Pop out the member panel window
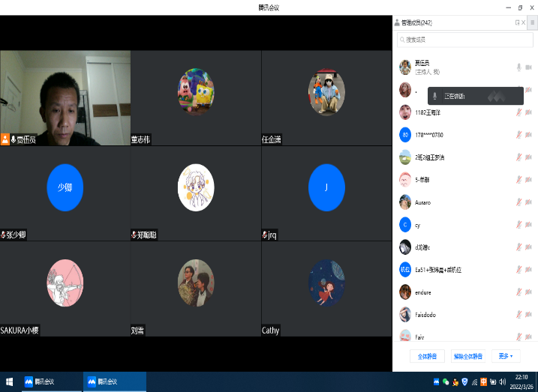 (516, 22)
